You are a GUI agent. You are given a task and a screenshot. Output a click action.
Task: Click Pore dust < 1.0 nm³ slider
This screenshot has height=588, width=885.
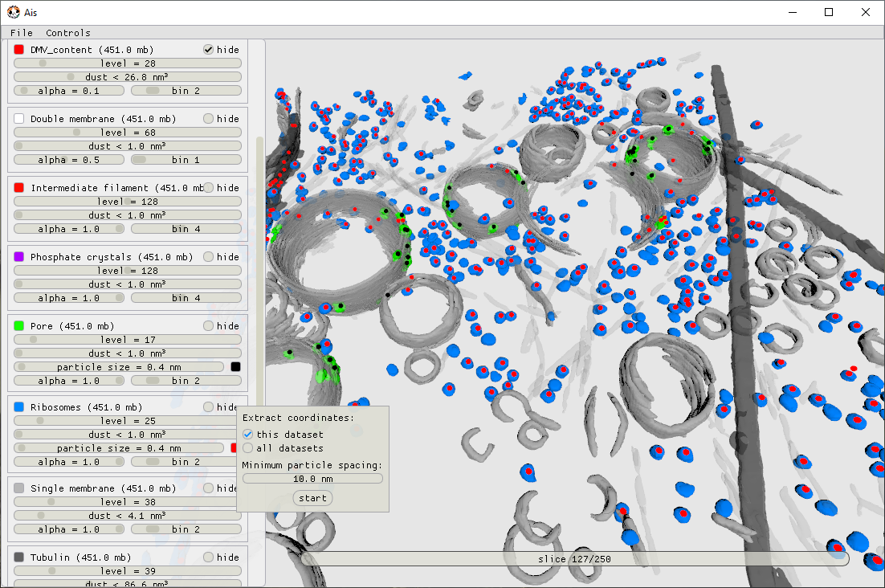128,353
